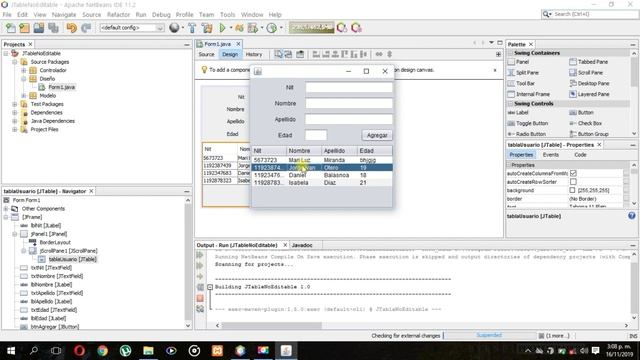
Task: Click the Nit text field in running form
Action: (349, 87)
